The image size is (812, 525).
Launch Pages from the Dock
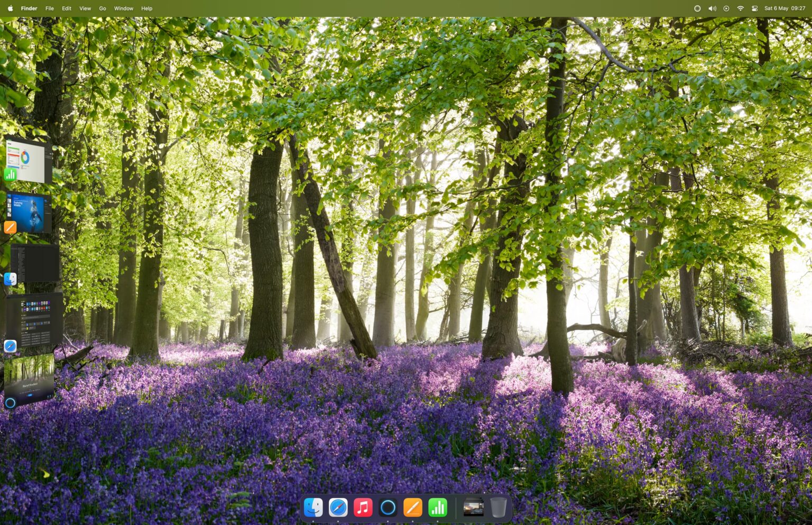pos(413,507)
